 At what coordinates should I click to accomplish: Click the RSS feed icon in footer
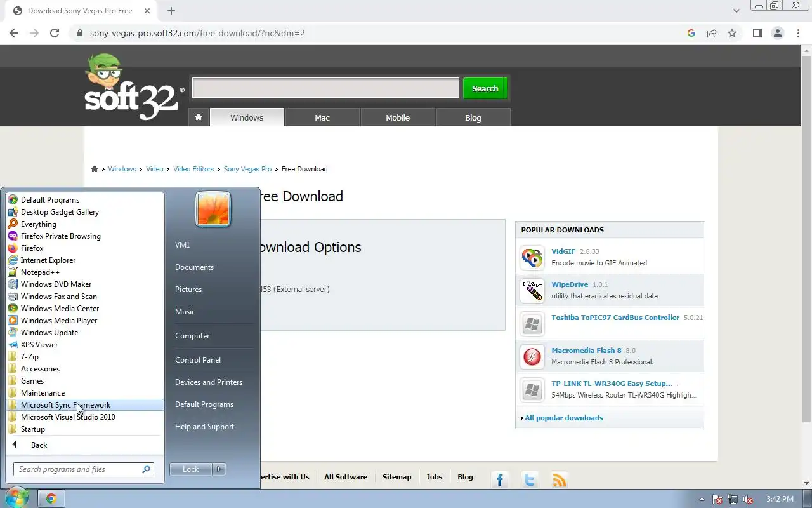click(560, 479)
